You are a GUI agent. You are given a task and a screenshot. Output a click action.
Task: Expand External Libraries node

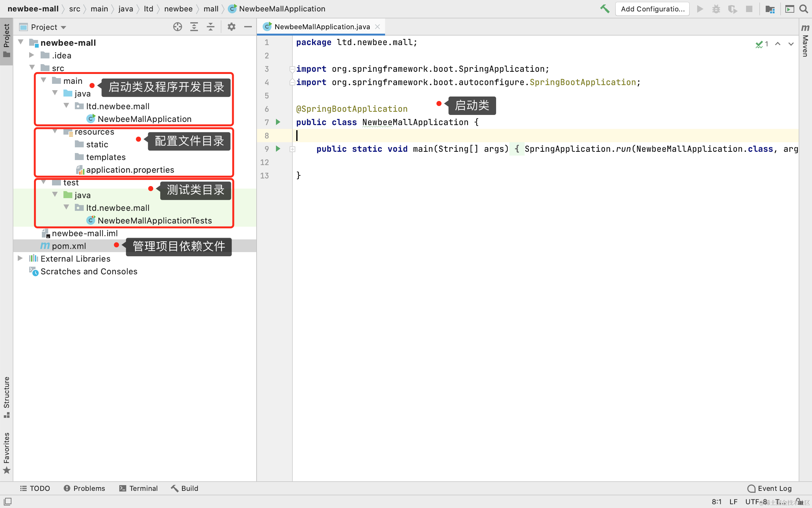tap(20, 258)
